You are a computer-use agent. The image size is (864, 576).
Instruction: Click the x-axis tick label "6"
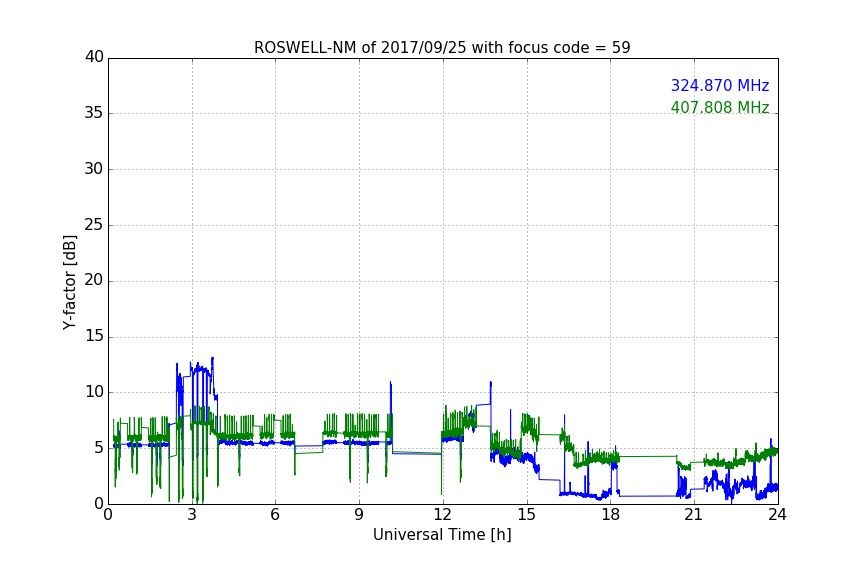coord(275,515)
